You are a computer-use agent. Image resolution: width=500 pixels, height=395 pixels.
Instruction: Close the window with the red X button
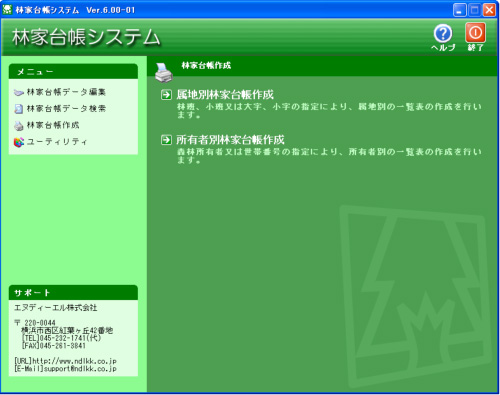(489, 10)
